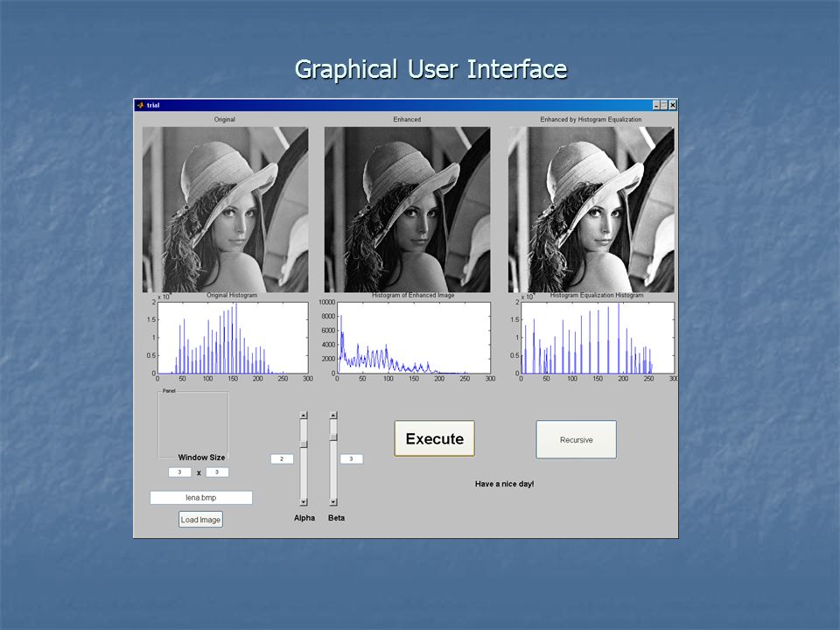Click the 'Enhanced by Histogram Equalization' title
This screenshot has height=630, width=840.
(591, 120)
